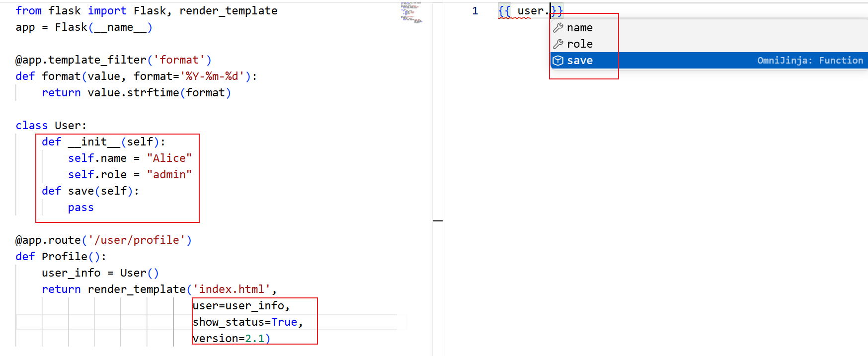This screenshot has width=868, height=356.
Task: Click the 'def __init__(self):' line
Action: pos(103,142)
